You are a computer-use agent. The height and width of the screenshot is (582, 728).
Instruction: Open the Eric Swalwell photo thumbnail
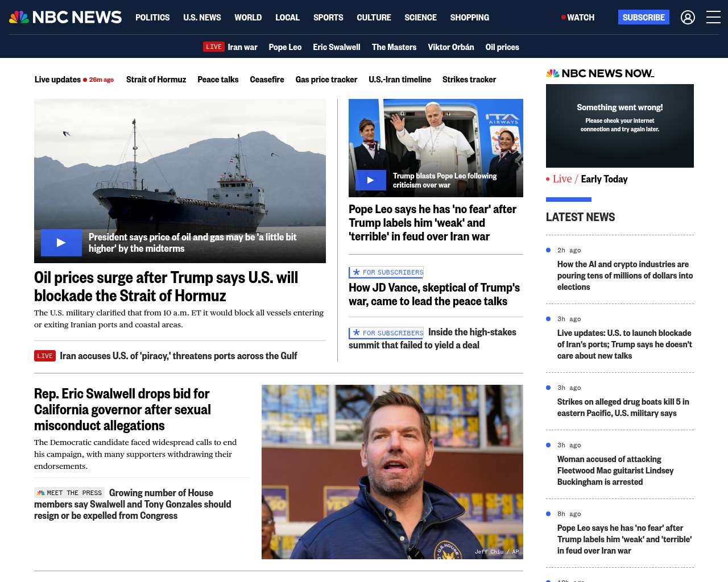click(392, 472)
